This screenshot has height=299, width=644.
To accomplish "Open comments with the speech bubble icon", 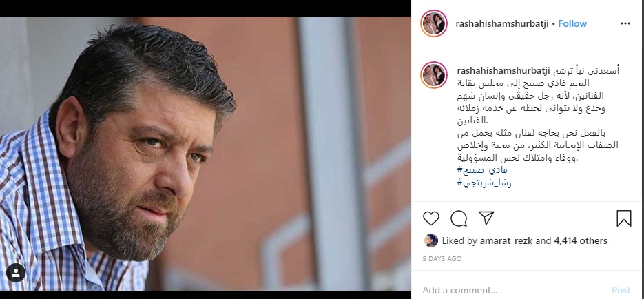I will [458, 218].
